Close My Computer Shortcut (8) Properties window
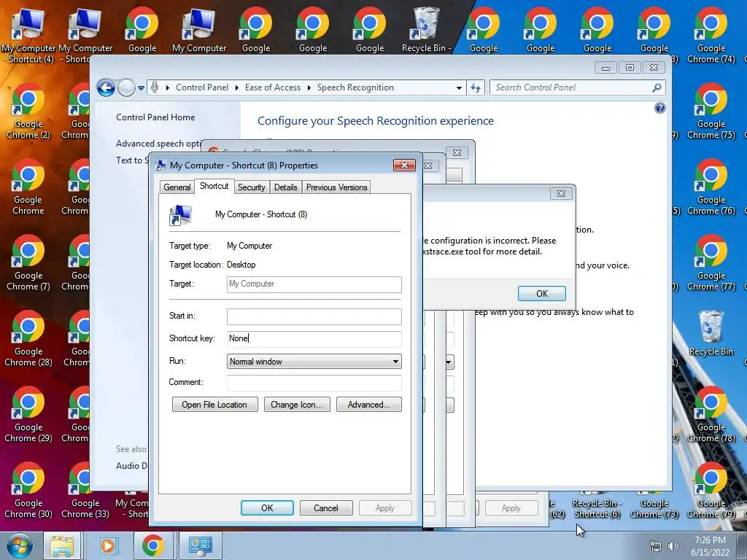Screen dimensions: 747x560 [x=404, y=166]
